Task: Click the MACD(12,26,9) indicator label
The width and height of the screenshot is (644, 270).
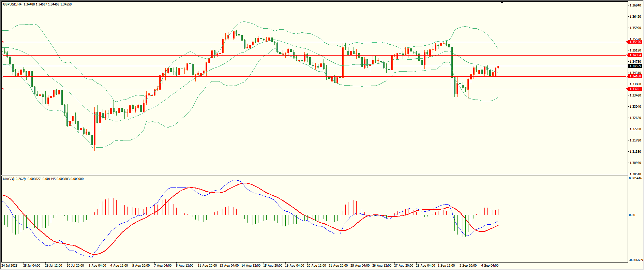Action: [x=14, y=179]
